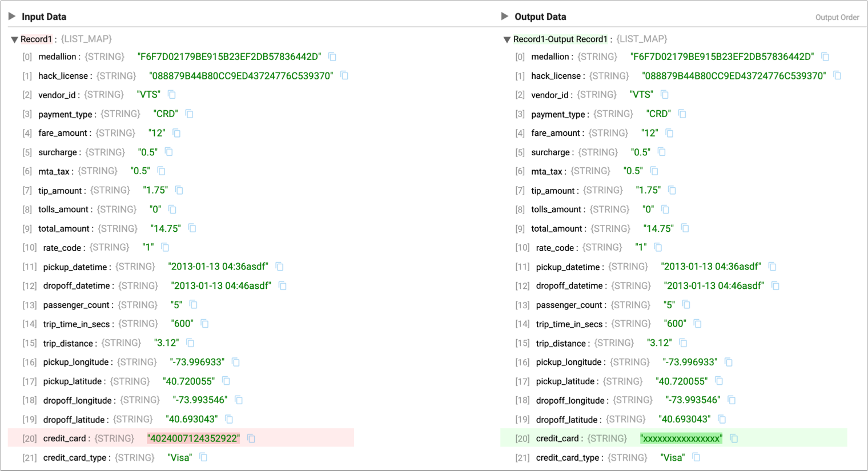This screenshot has height=471, width=868.
Task: Copy the input credit_card number value
Action: click(251, 438)
